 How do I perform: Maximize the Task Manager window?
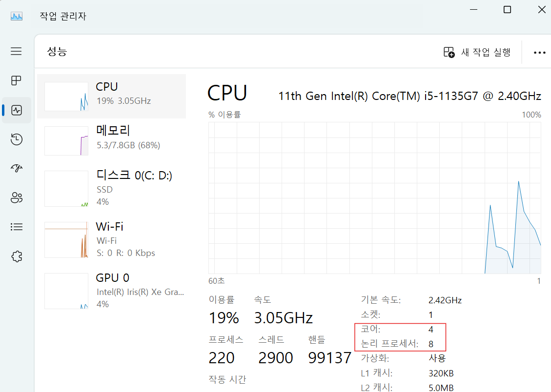point(508,10)
